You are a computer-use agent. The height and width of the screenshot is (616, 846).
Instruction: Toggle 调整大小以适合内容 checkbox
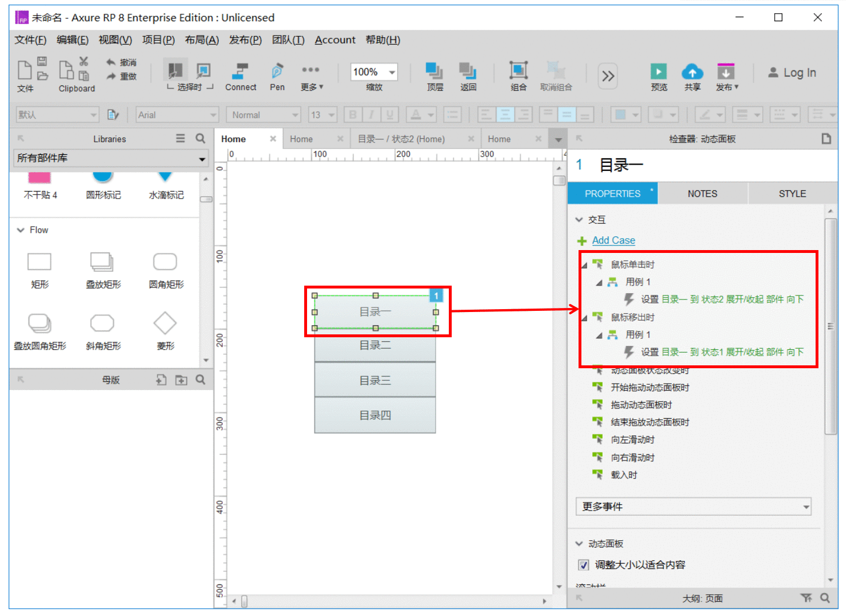[x=584, y=565]
